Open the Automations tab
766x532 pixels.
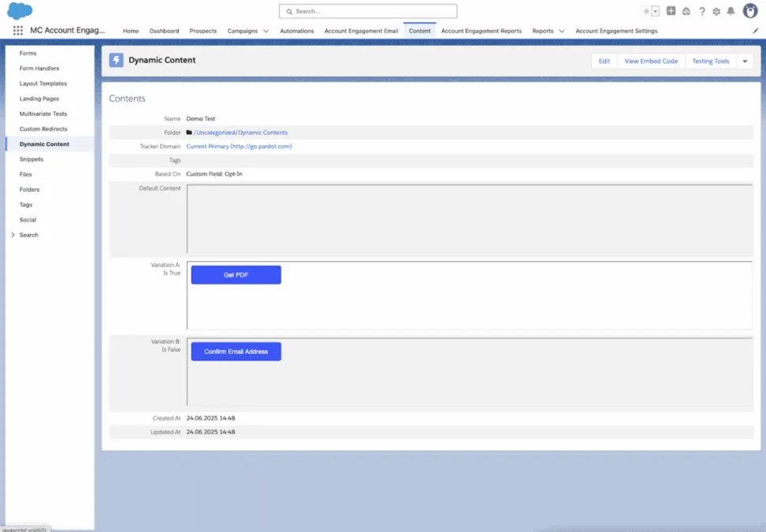tap(296, 31)
